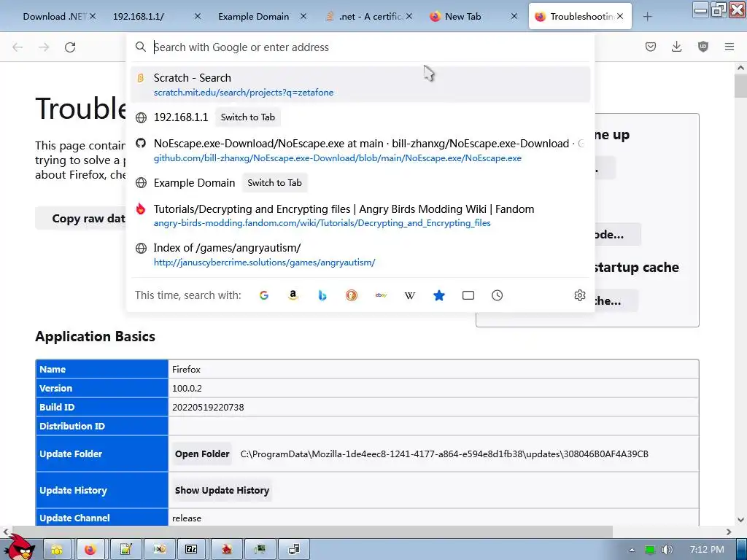Reload the page with the refresh icon
Viewport: 747px width, 560px height.
[70, 47]
